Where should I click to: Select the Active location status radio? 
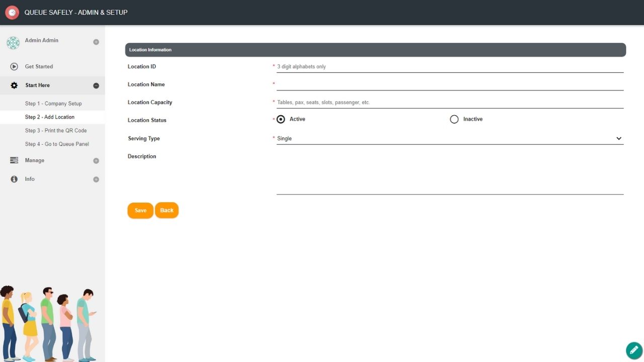point(281,119)
